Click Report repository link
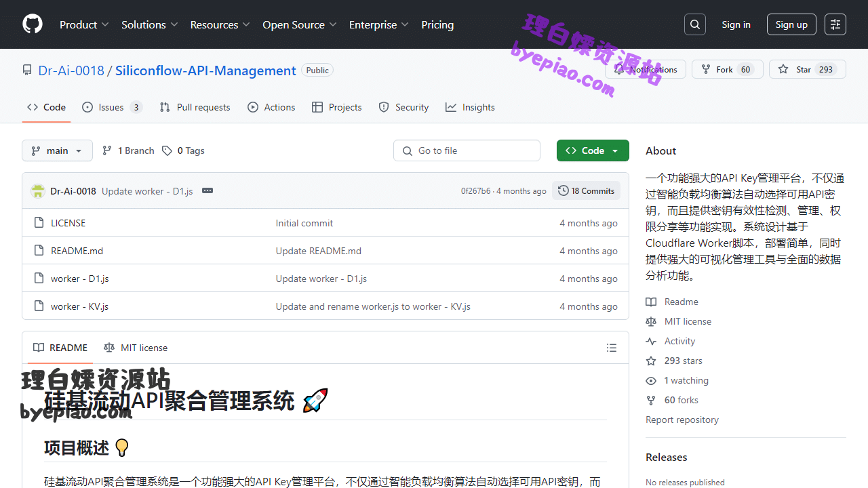 (x=682, y=420)
